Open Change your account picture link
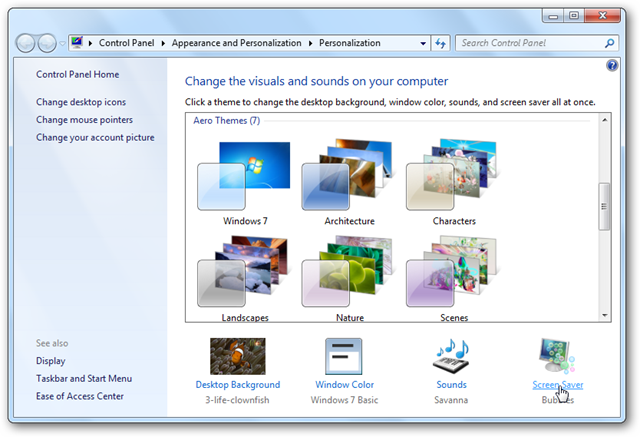 (x=95, y=138)
